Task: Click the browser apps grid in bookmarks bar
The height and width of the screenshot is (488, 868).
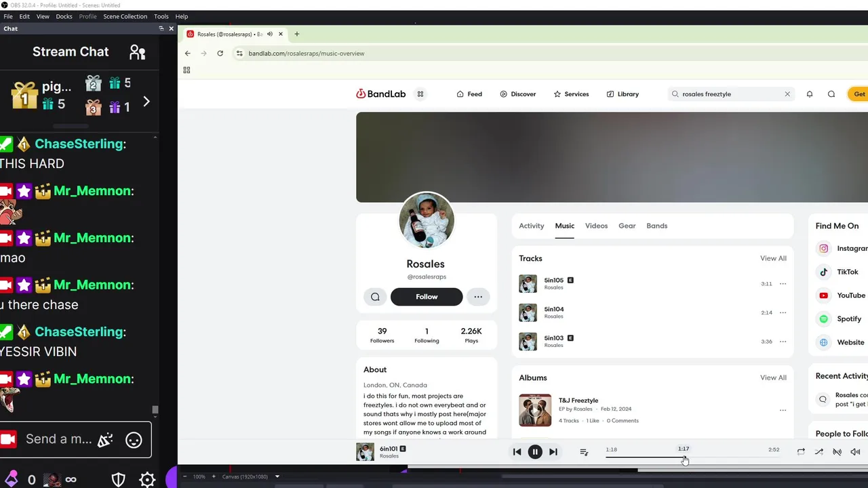Action: [x=186, y=70]
